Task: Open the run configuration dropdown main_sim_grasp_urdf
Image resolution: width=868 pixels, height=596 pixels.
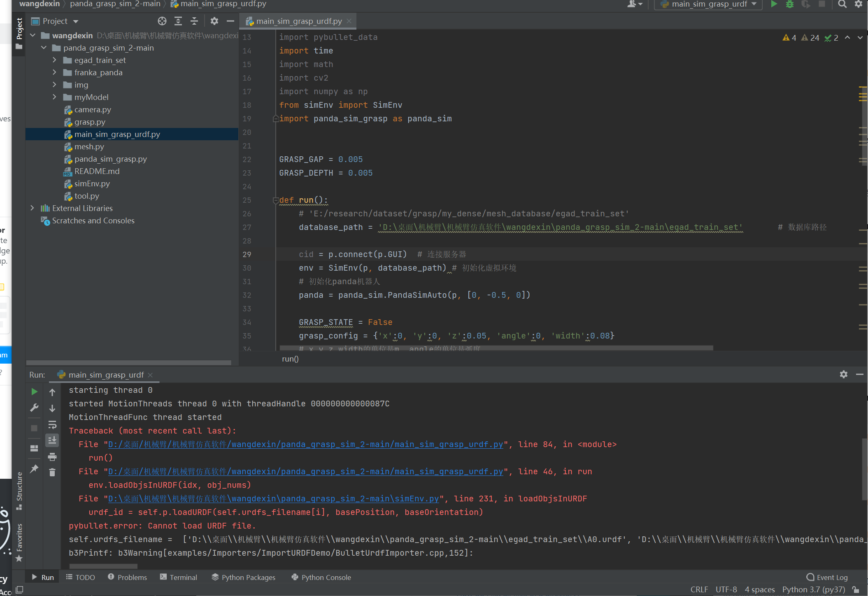Action: [x=707, y=4]
